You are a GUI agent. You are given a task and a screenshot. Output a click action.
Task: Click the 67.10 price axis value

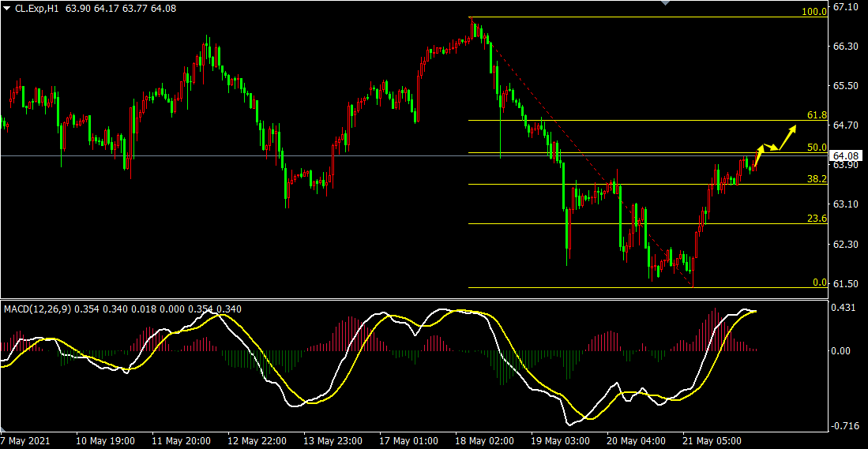pyautogui.click(x=845, y=6)
